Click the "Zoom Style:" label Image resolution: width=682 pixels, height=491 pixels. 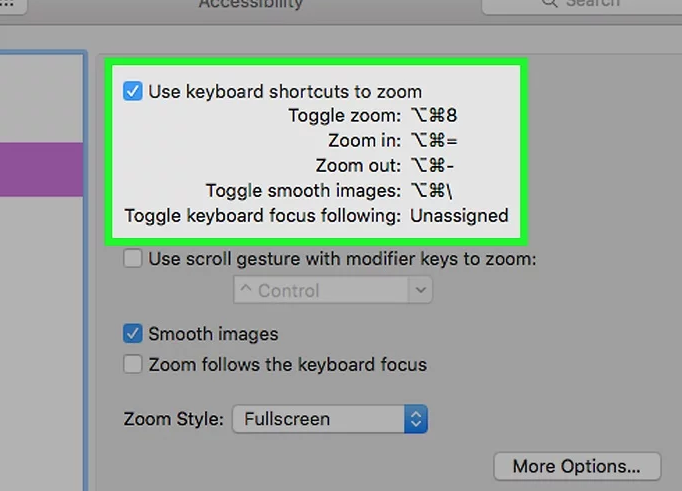[174, 419]
